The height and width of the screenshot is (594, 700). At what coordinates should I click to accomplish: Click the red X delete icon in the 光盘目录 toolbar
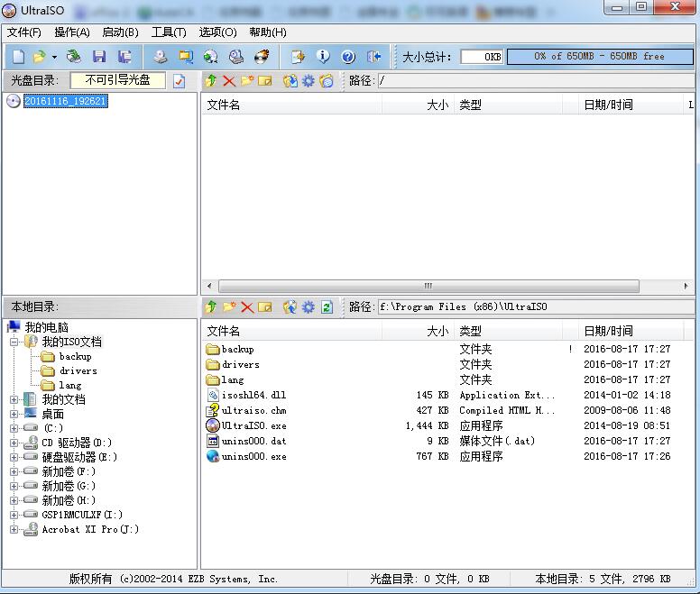[229, 81]
